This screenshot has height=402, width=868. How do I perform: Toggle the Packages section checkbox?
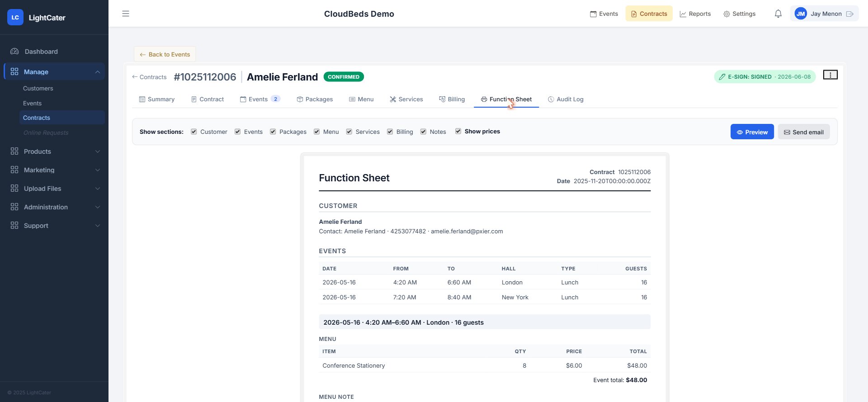tap(273, 132)
